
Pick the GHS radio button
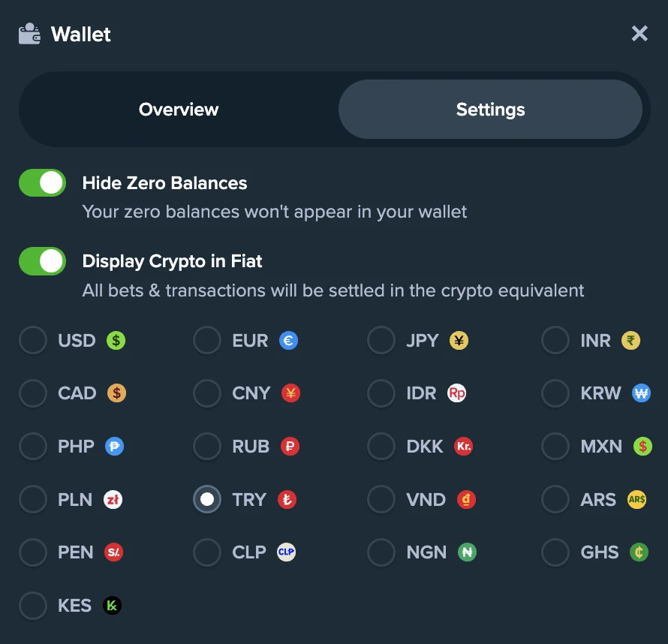(x=555, y=552)
